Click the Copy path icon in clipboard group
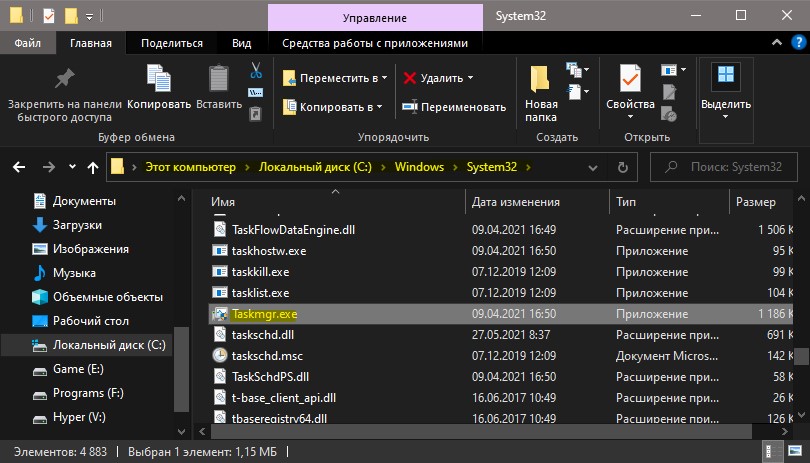Viewport: 810px width, 463px height. pos(256,92)
